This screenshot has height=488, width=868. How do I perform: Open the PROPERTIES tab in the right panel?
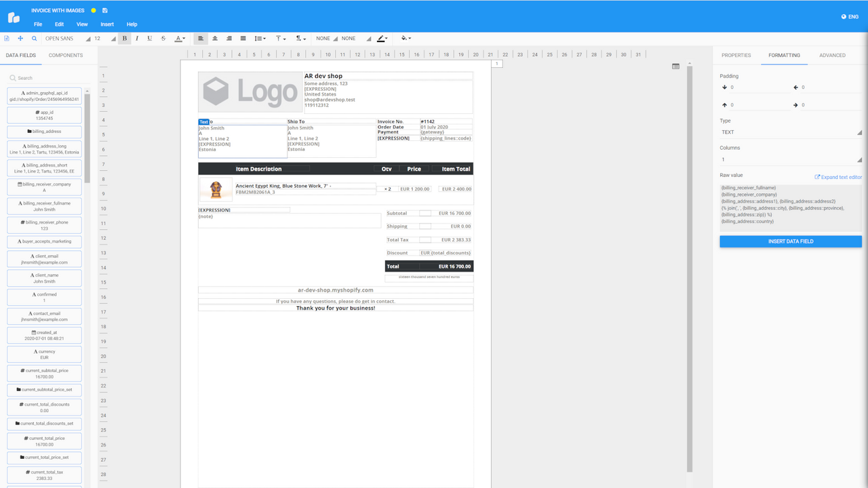pos(736,55)
